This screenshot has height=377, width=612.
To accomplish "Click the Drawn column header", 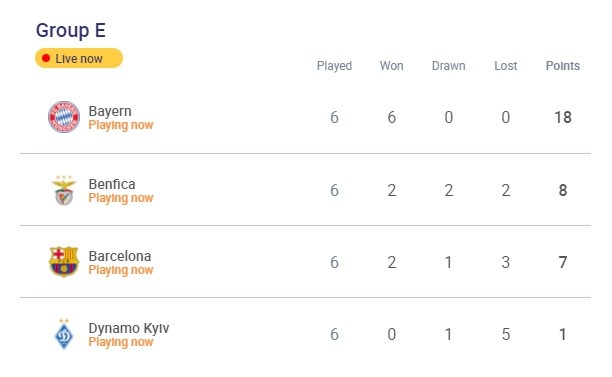I will (x=448, y=66).
